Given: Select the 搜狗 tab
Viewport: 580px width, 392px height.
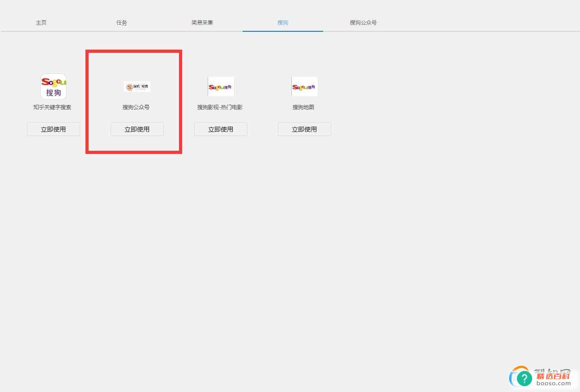Looking at the screenshot, I should tap(283, 22).
